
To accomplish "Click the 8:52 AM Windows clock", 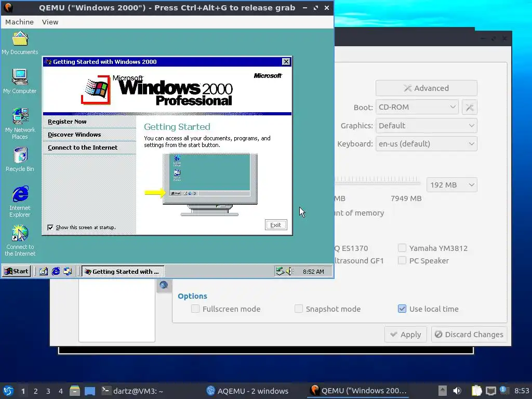I will (313, 272).
